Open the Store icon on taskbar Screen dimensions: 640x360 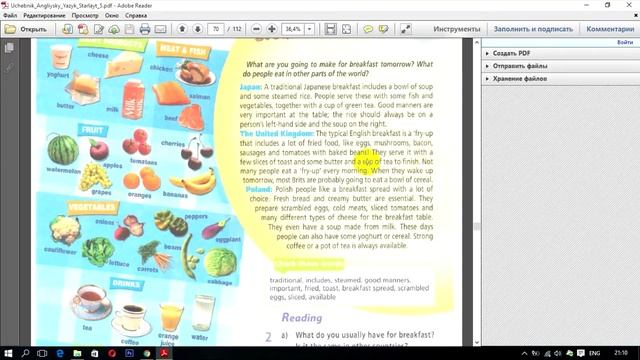point(94,353)
